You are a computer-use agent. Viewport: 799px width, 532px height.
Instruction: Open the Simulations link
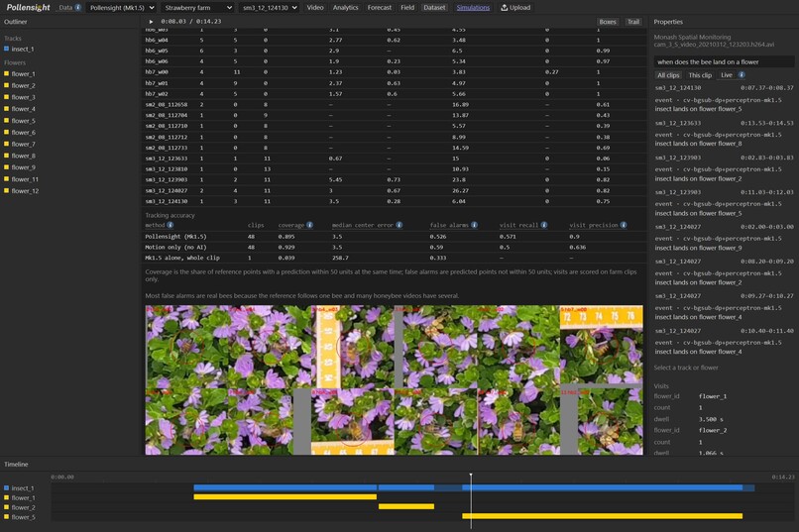[x=473, y=8]
